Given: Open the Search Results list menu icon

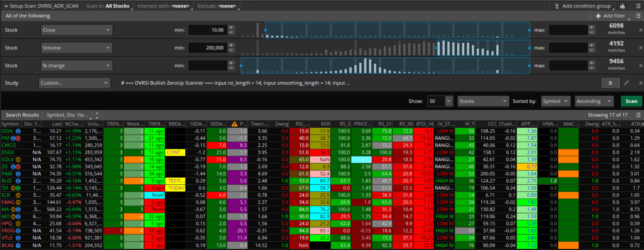Looking at the screenshot, I should (638, 115).
